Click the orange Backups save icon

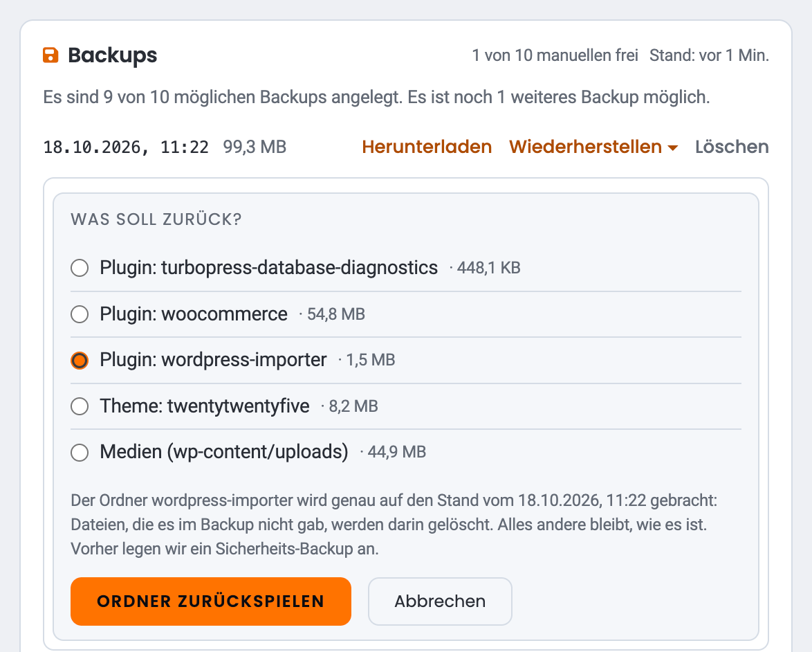click(50, 55)
